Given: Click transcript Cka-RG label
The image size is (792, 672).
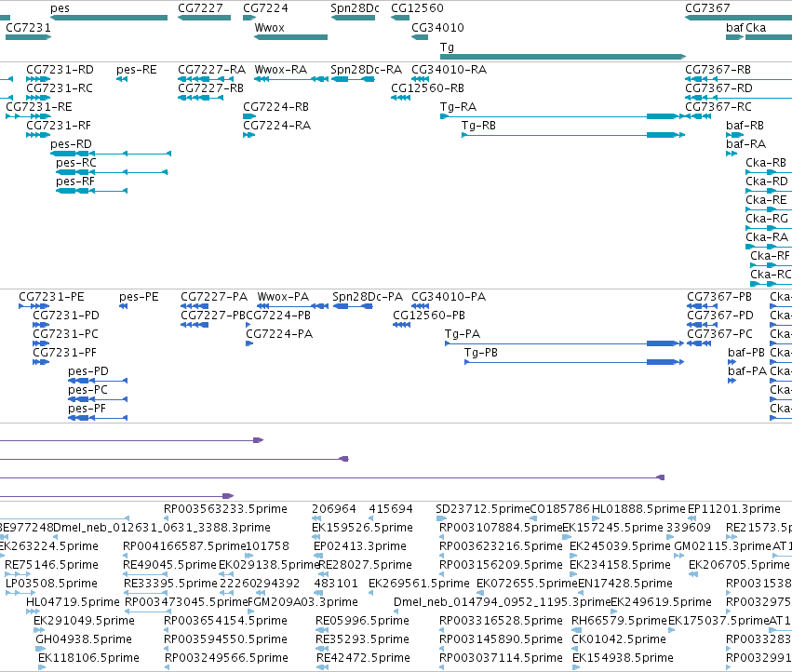Looking at the screenshot, I should [x=767, y=219].
